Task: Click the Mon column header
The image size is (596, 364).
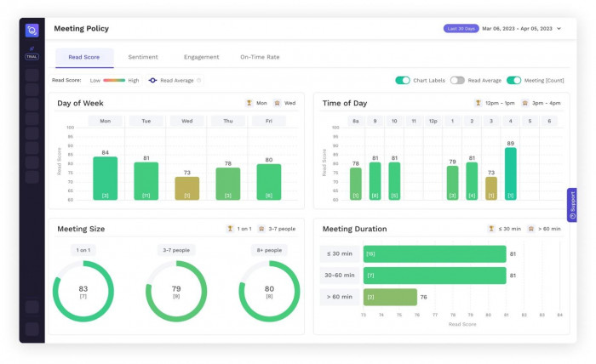Action: click(x=106, y=121)
